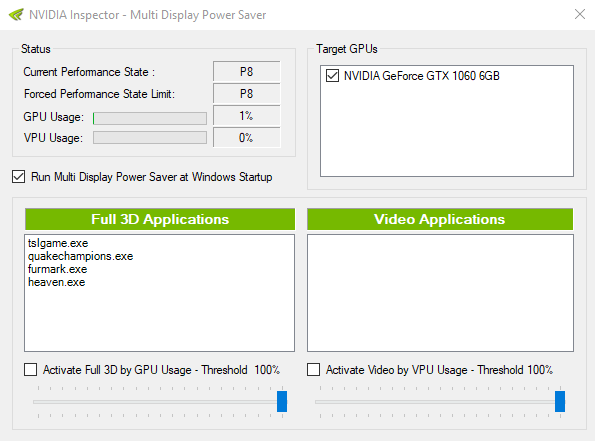595x441 pixels.
Task: Click the Video Applications green header
Action: tap(440, 219)
